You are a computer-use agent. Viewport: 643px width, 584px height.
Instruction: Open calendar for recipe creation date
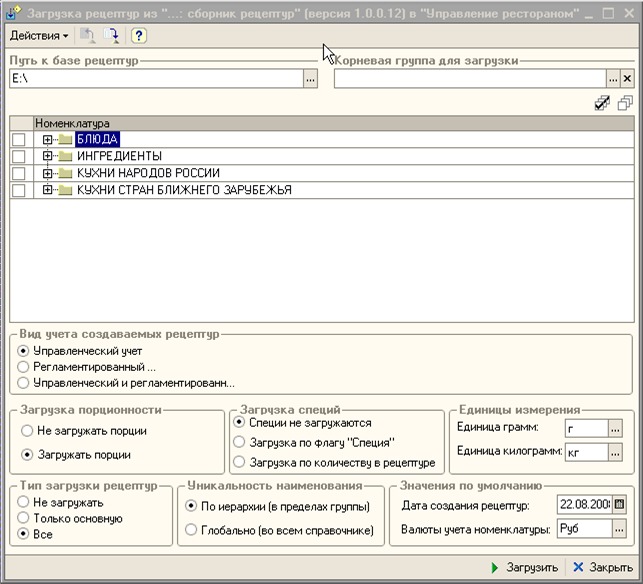click(619, 504)
